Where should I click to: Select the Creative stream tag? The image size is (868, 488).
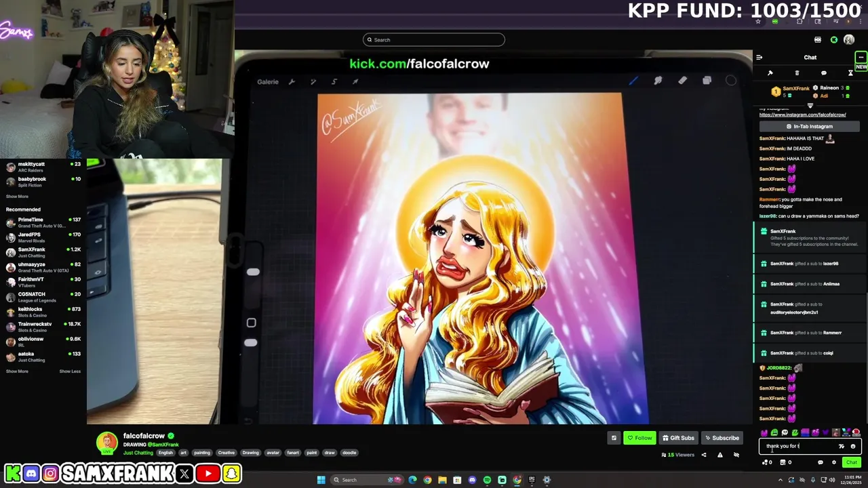226,453
